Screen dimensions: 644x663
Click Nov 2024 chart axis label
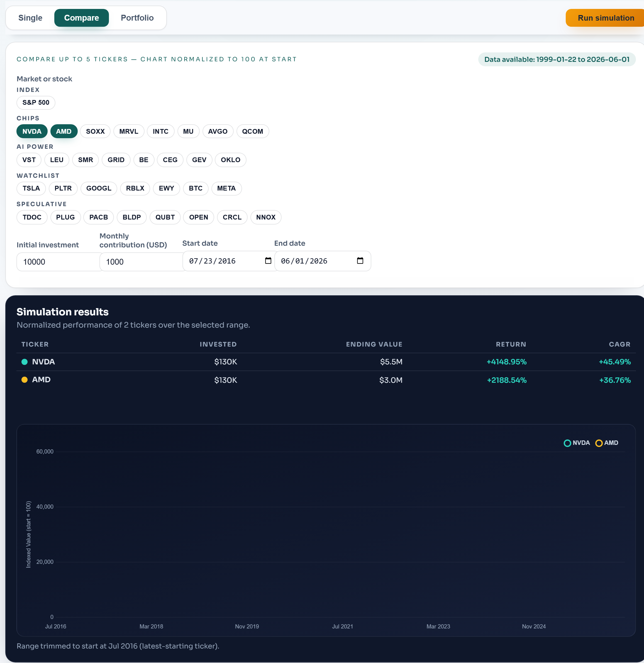click(x=534, y=627)
